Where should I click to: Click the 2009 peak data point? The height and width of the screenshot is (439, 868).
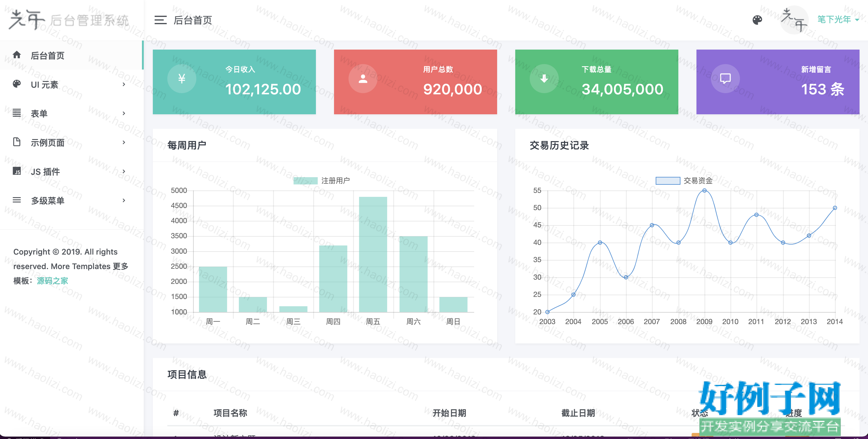pyautogui.click(x=704, y=191)
